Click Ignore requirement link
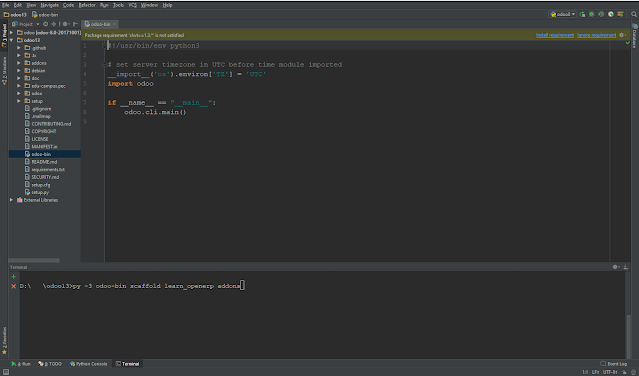 tap(596, 35)
